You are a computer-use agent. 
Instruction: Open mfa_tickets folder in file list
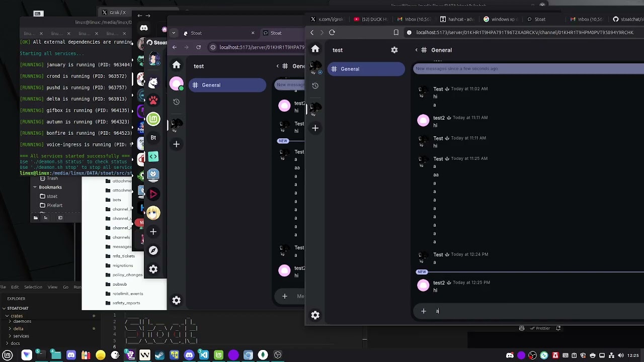point(124,256)
